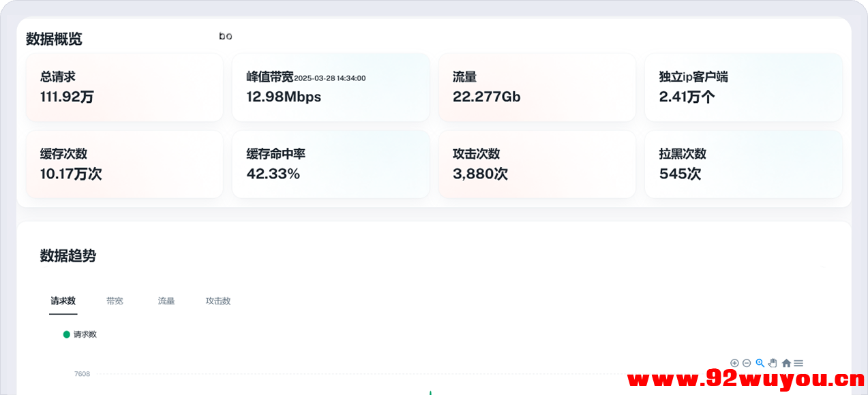Switch to the 带宽 tab

(x=115, y=301)
